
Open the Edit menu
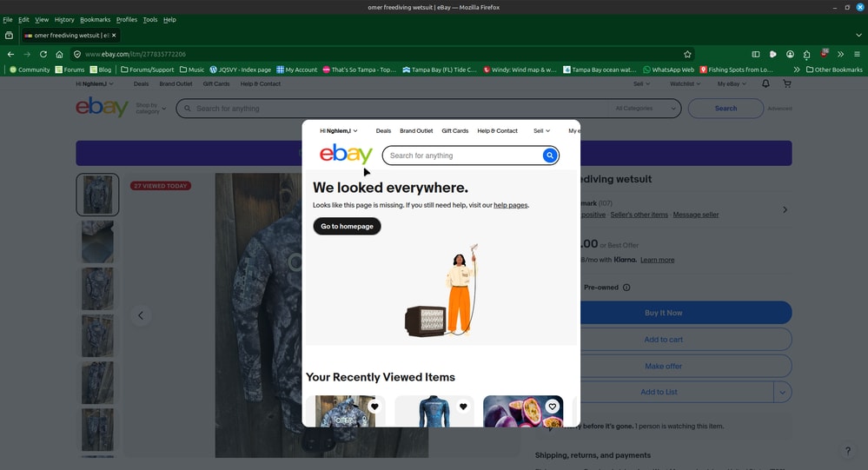click(x=23, y=19)
